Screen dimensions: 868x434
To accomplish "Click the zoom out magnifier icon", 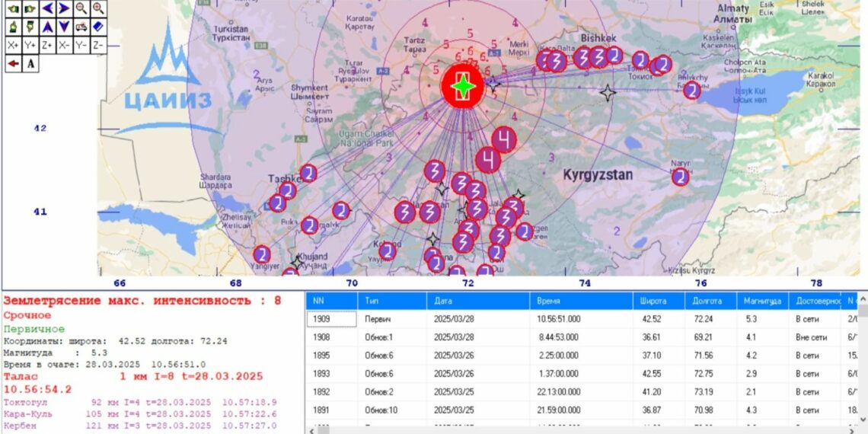I will pos(81,8).
